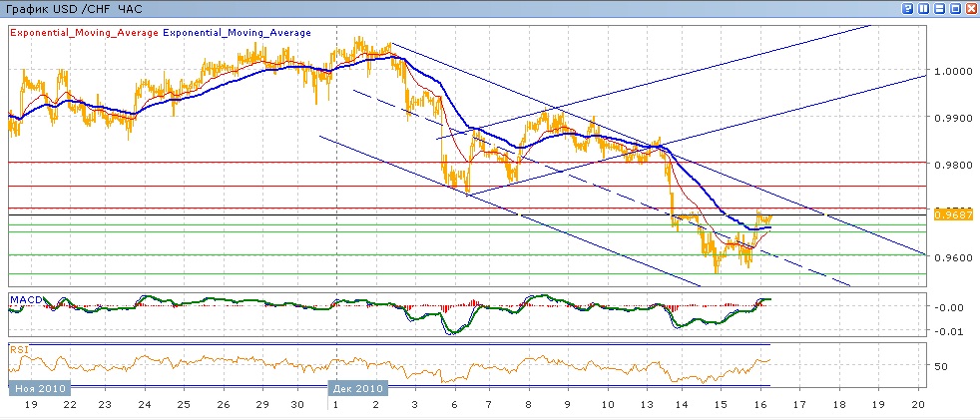Click the Дек 2010 month marker
980x420 pixels.
357,388
